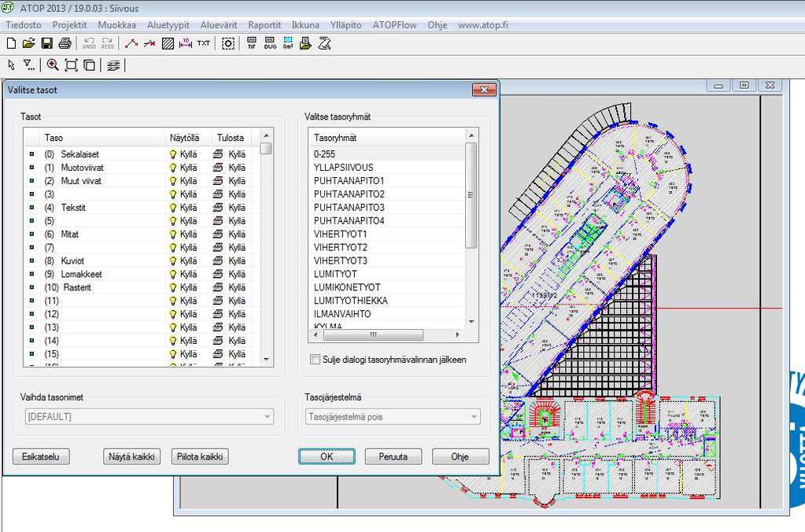
Task: Open the Aluetyypit menu
Action: pyautogui.click(x=168, y=25)
